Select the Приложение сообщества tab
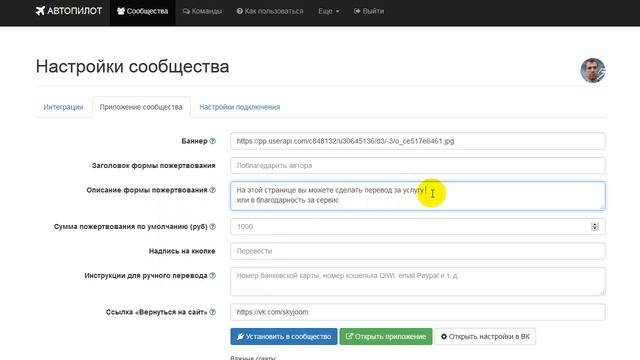This screenshot has height=360, width=640. click(141, 107)
